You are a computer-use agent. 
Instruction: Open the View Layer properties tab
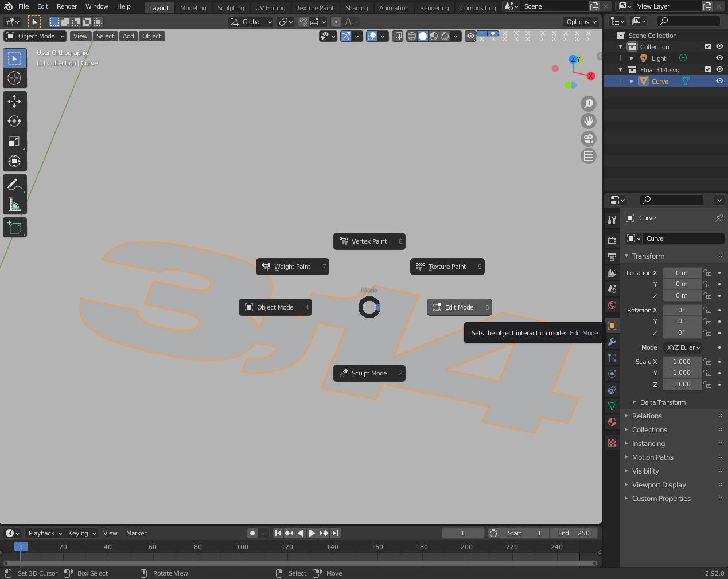612,272
